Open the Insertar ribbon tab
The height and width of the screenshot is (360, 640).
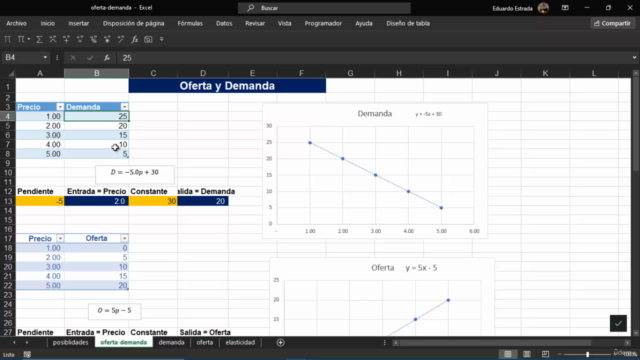pyautogui.click(x=78, y=23)
